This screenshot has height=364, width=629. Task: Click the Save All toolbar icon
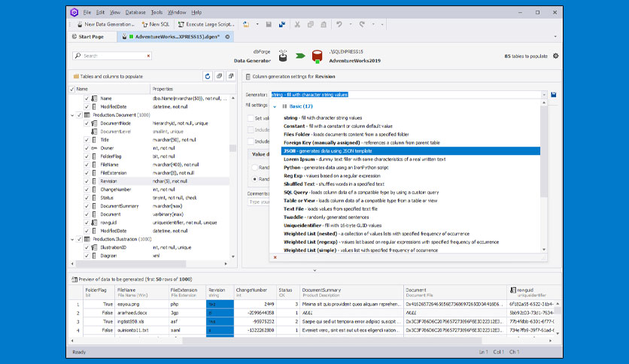pos(282,25)
